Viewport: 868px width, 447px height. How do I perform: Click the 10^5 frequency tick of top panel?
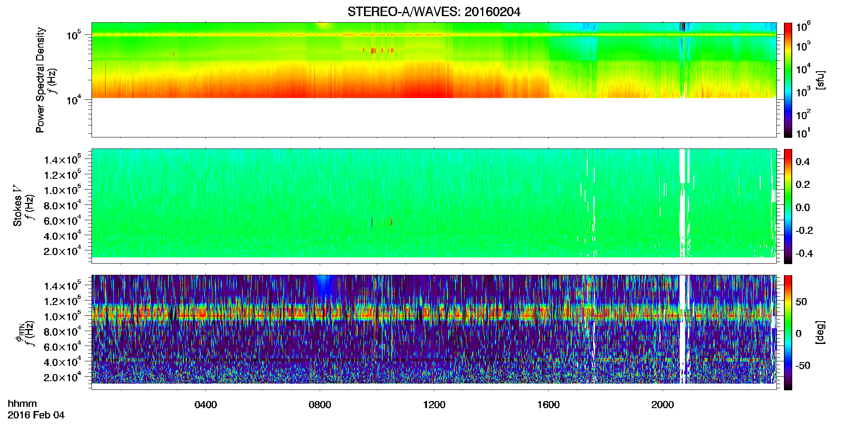pyautogui.click(x=73, y=35)
